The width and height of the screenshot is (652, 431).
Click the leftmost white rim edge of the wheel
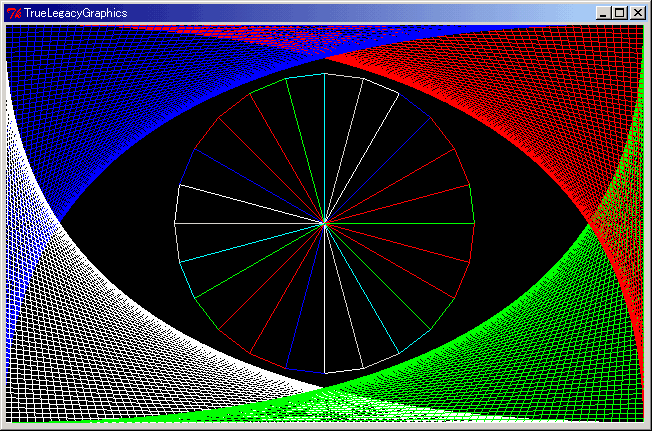[177, 205]
